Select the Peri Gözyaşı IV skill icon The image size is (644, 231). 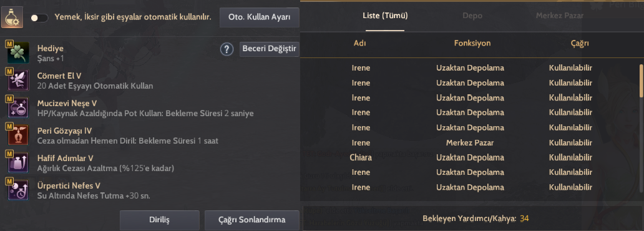[x=17, y=135]
